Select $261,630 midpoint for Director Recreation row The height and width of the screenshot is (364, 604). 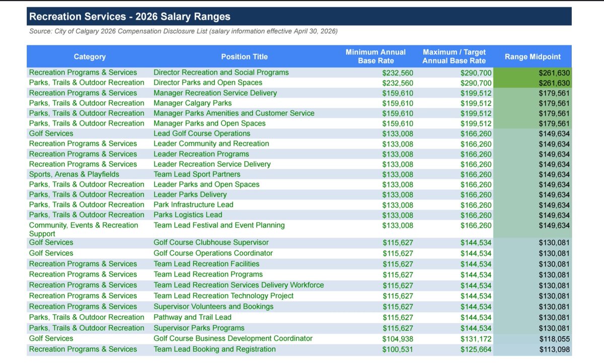[x=554, y=72]
